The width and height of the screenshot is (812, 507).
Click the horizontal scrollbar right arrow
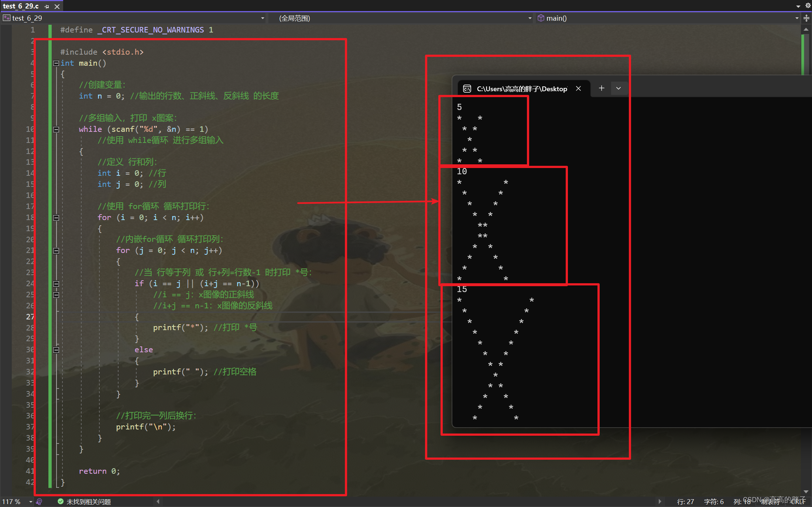[x=659, y=501]
